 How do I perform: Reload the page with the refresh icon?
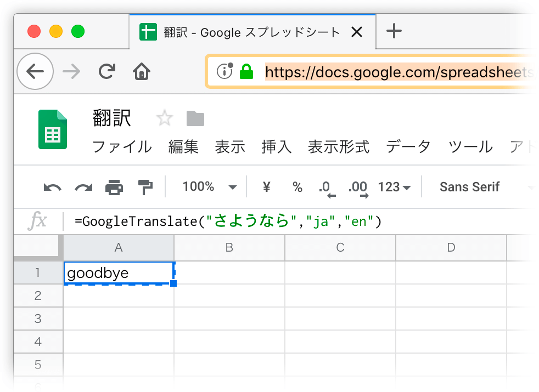[x=107, y=71]
